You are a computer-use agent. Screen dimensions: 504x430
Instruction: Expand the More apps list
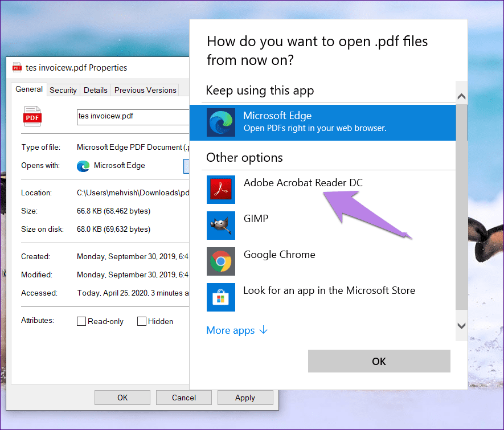tap(237, 330)
